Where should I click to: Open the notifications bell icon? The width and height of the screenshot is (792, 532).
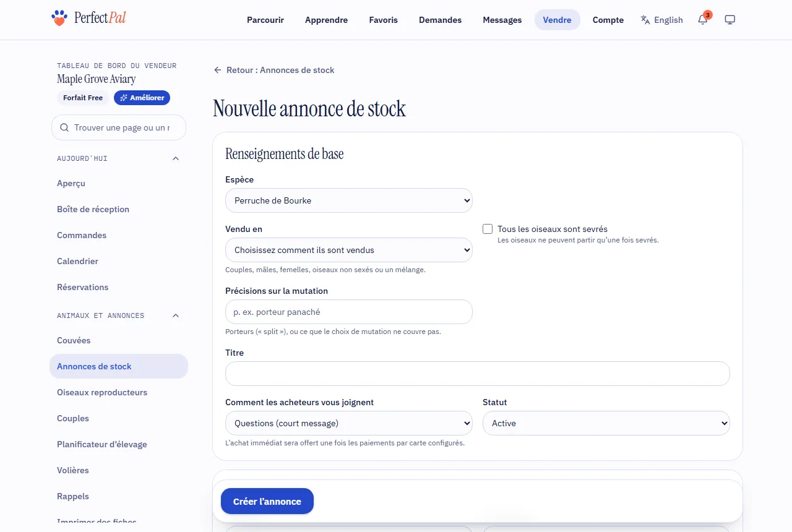point(703,20)
